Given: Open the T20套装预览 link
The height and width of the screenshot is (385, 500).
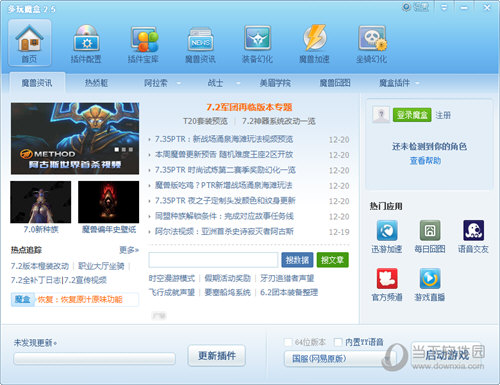Looking at the screenshot, I should pyautogui.click(x=205, y=121).
